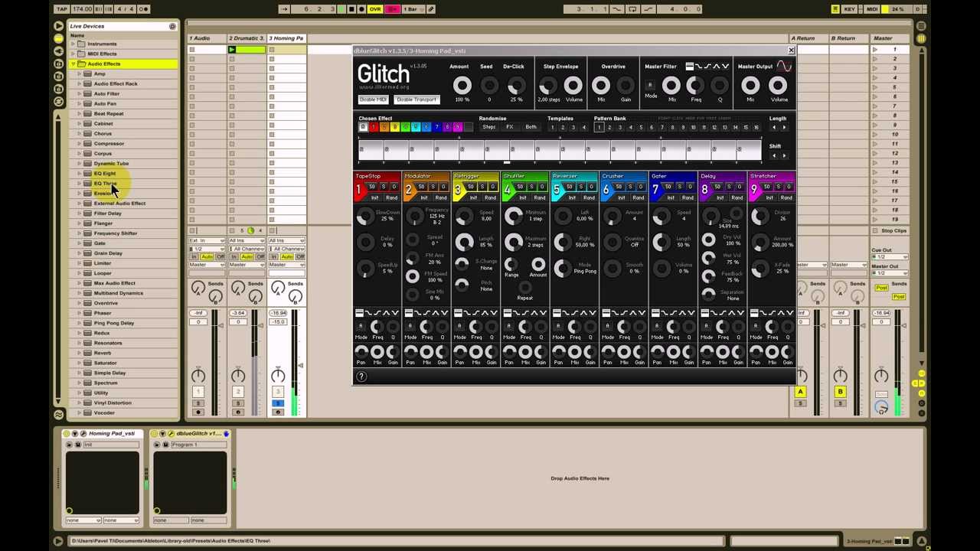Toggle the MIDI map mode button
The width and height of the screenshot is (980, 551).
tap(871, 9)
